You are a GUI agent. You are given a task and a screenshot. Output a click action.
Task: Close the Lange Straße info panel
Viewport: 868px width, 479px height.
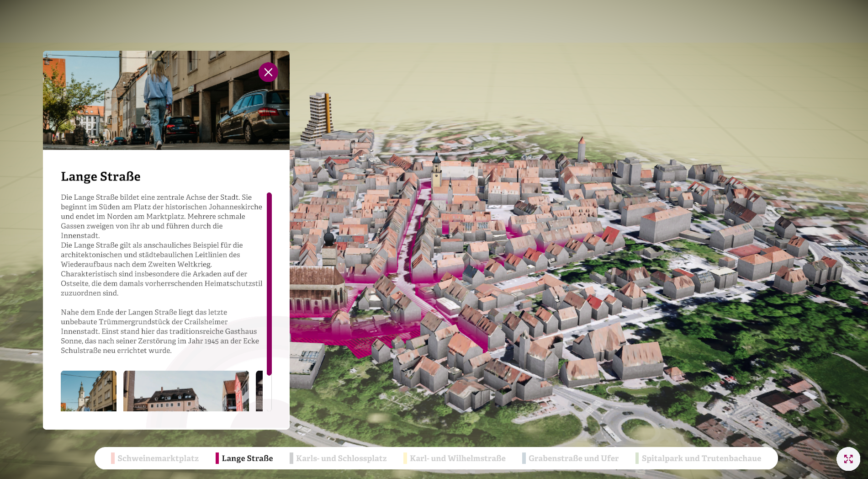click(268, 72)
